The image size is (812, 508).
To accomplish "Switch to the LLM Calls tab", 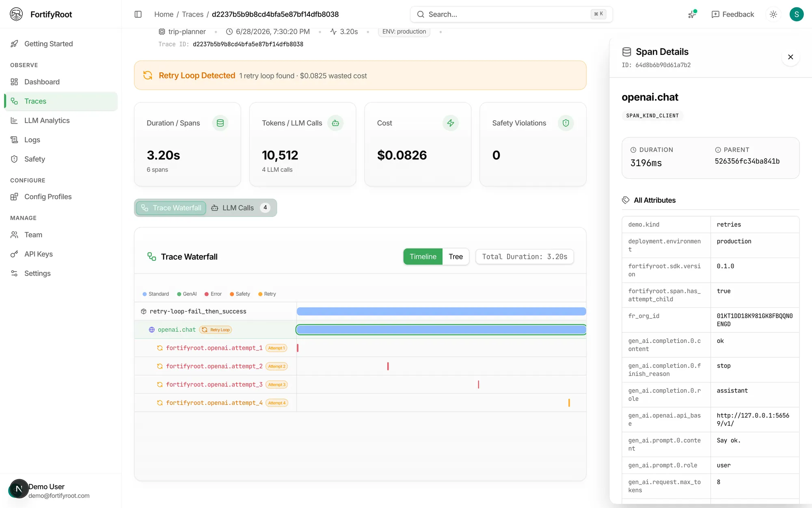I will [240, 208].
